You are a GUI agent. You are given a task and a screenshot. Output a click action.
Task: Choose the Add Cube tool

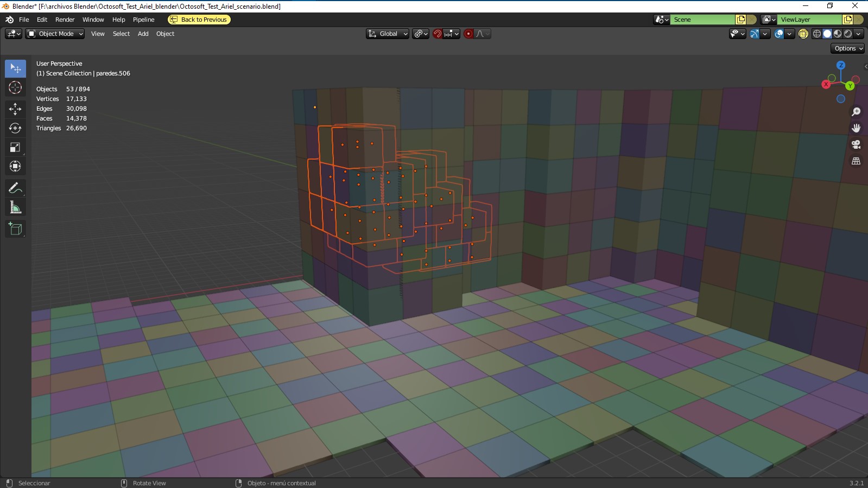15,229
